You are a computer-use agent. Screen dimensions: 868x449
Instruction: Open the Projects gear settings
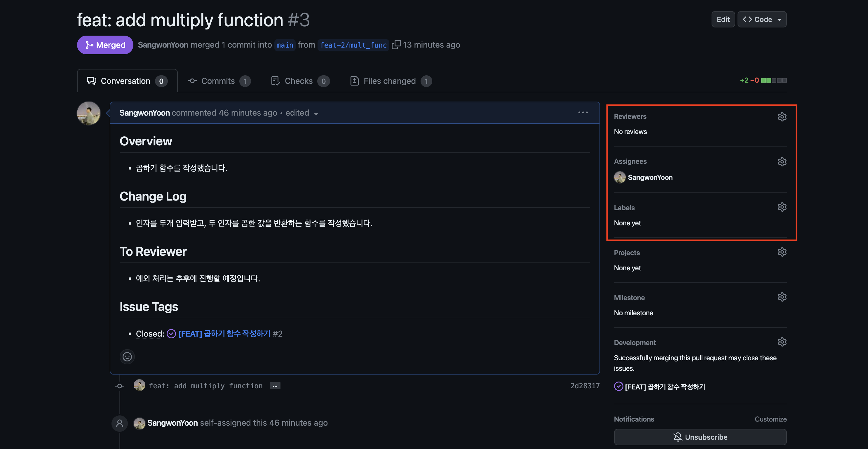[782, 252]
